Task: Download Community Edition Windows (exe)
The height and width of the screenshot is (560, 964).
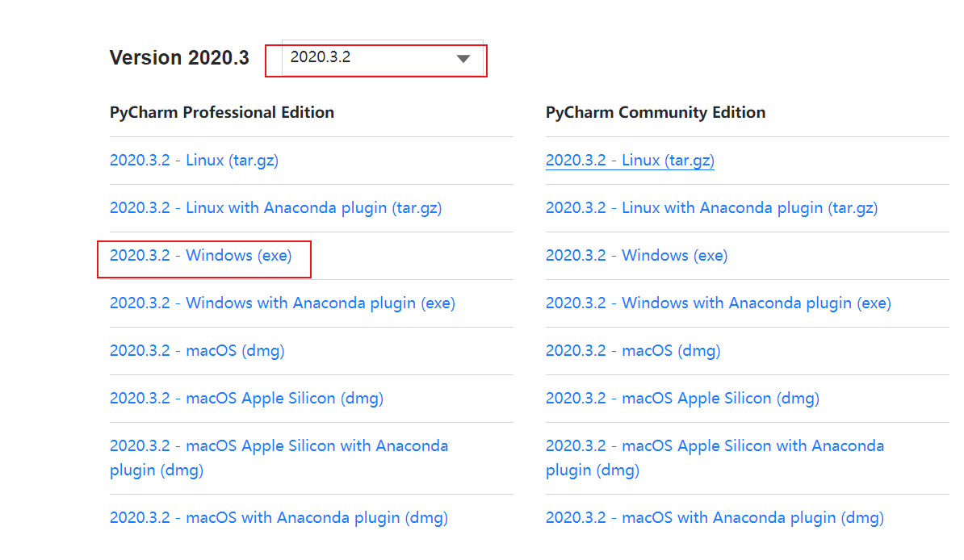Action: coord(636,256)
